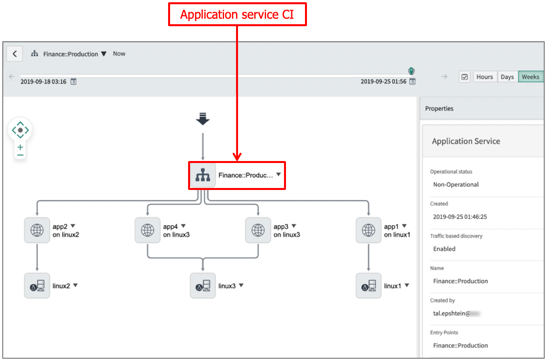Viewport: 546px width, 360px height.
Task: Click the Traffic based discovery Enabled value
Action: pyautogui.click(x=444, y=249)
